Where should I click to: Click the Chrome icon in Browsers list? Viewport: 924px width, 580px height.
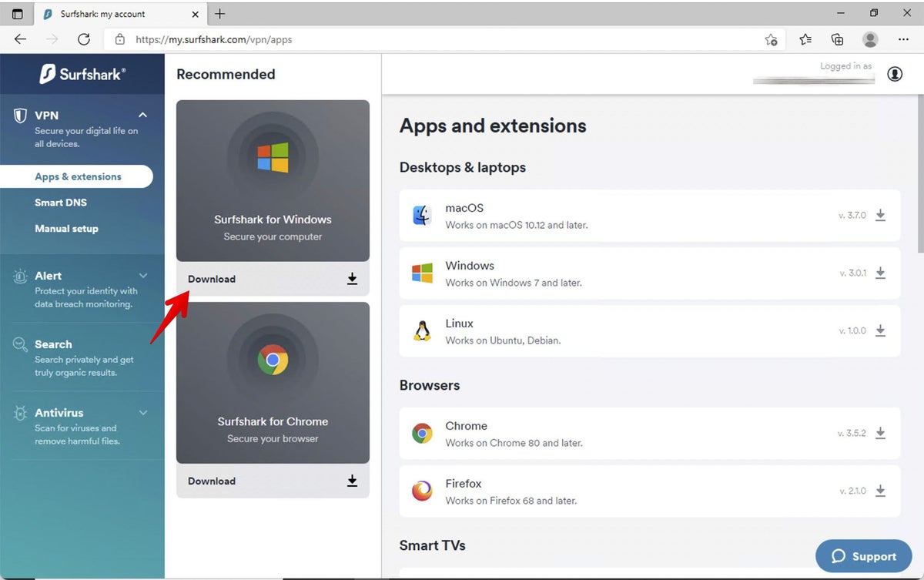point(422,434)
